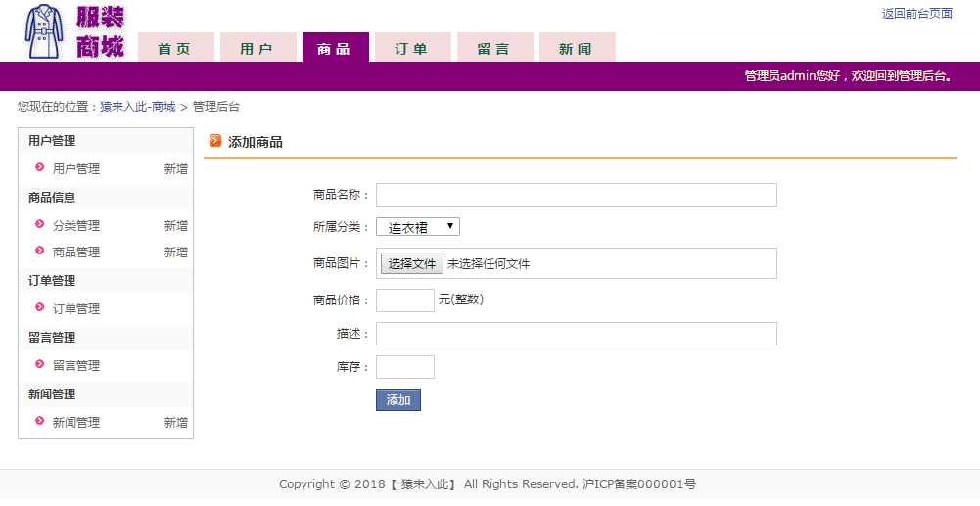Open 分类管理 in the sidebar

point(76,225)
